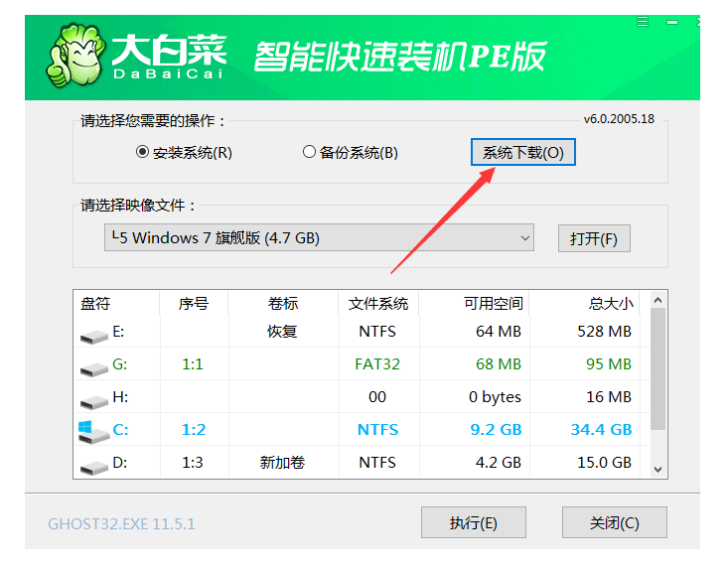Image resolution: width=728 pixels, height=570 pixels.
Task: Select the 安装系统(R) radio option
Action: pos(184,152)
